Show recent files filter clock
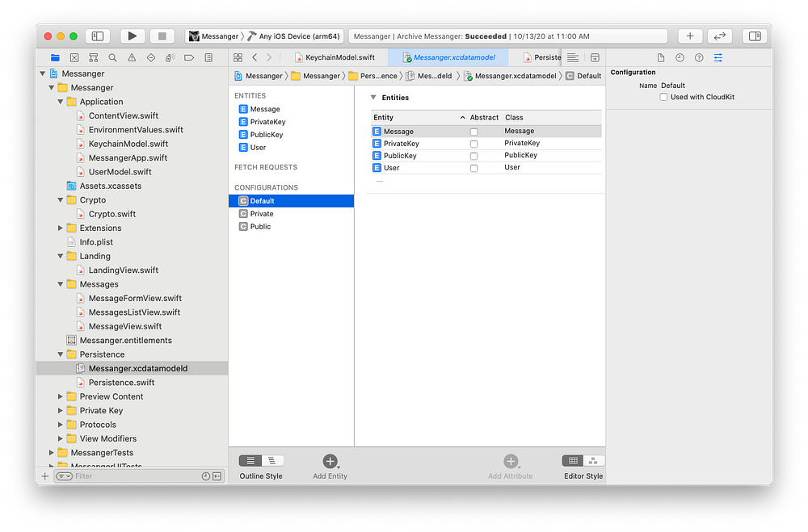Viewport: 808px width, 532px height. point(205,475)
